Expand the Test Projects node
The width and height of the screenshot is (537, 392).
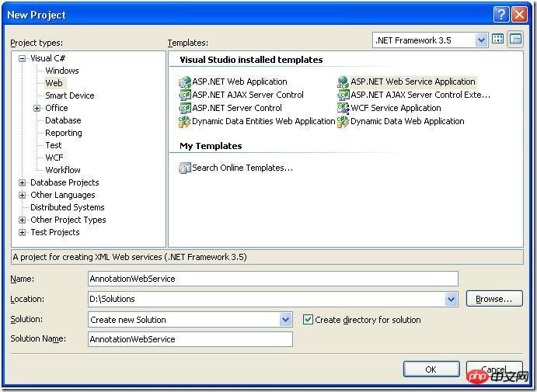coord(23,233)
